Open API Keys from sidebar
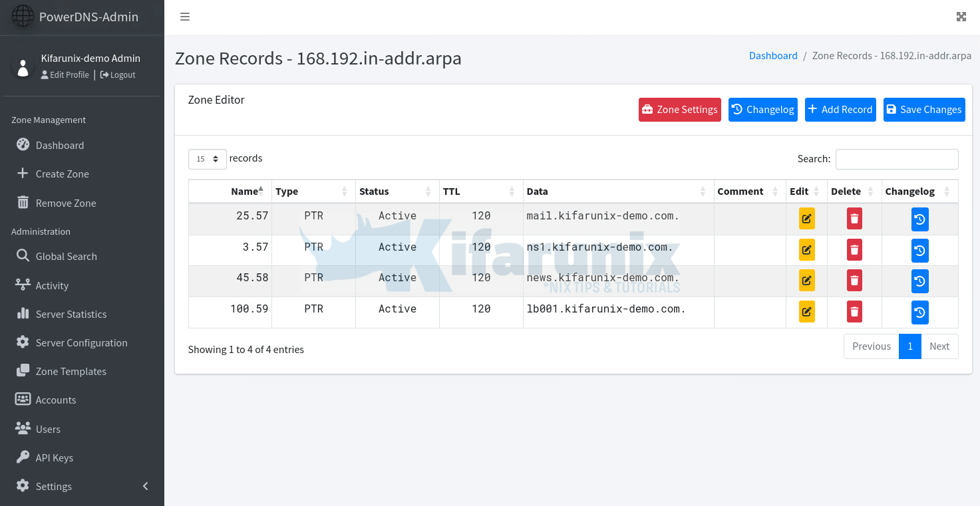 [x=54, y=457]
